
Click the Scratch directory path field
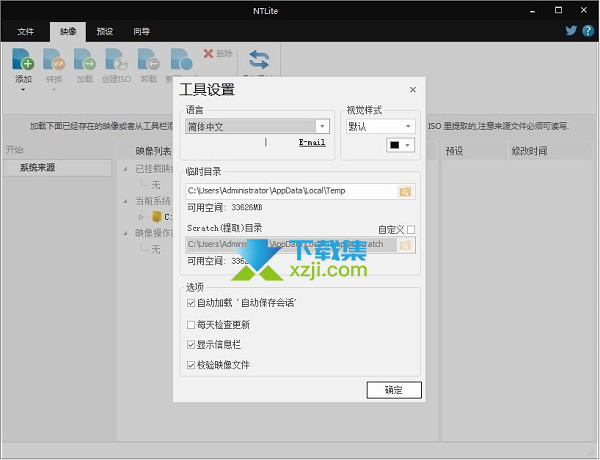click(292, 245)
